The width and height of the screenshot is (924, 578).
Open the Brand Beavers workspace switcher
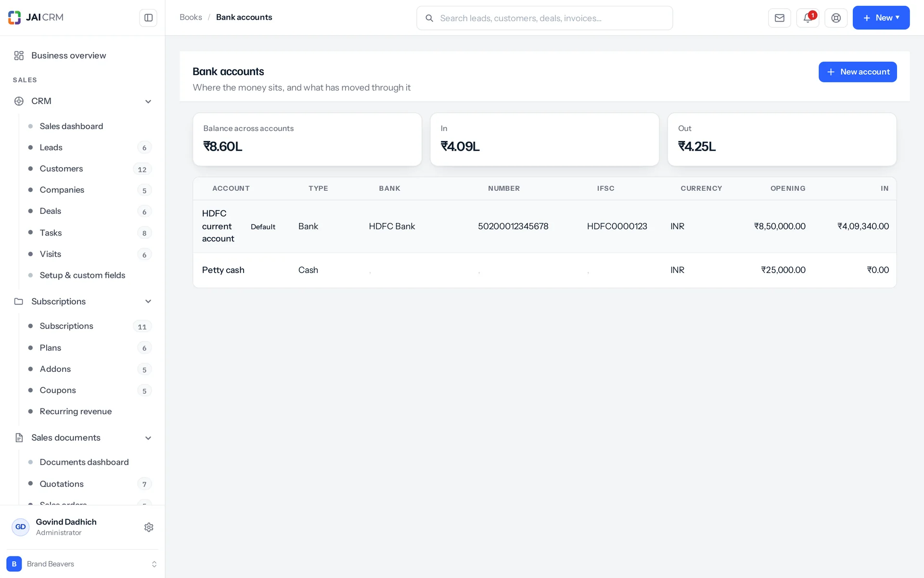[82, 564]
